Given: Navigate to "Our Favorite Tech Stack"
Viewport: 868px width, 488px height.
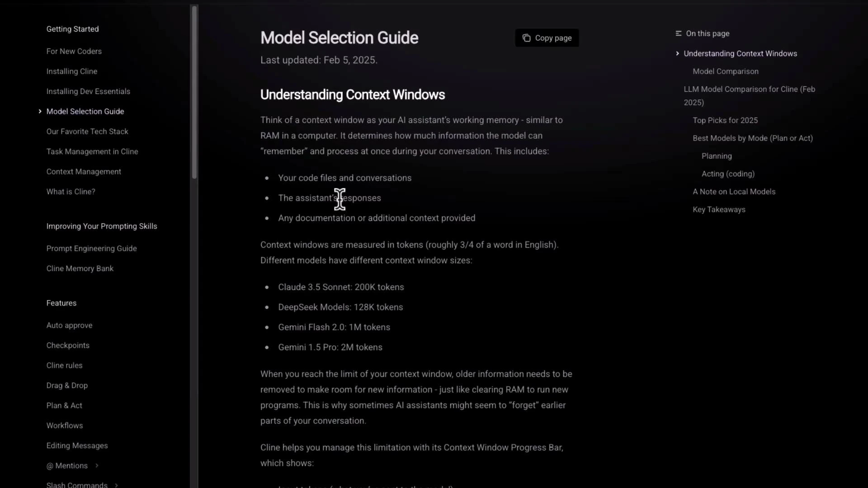Looking at the screenshot, I should pos(87,131).
